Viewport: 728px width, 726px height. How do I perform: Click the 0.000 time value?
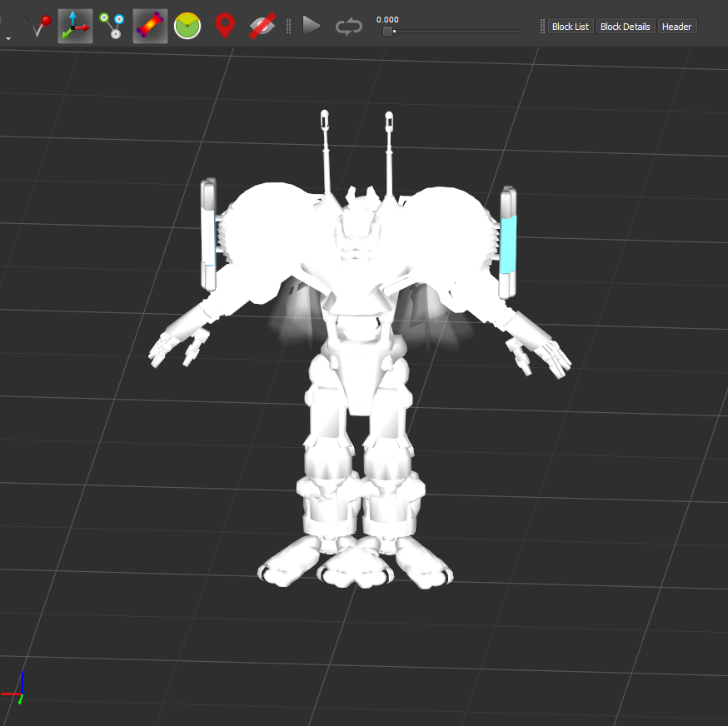point(387,19)
